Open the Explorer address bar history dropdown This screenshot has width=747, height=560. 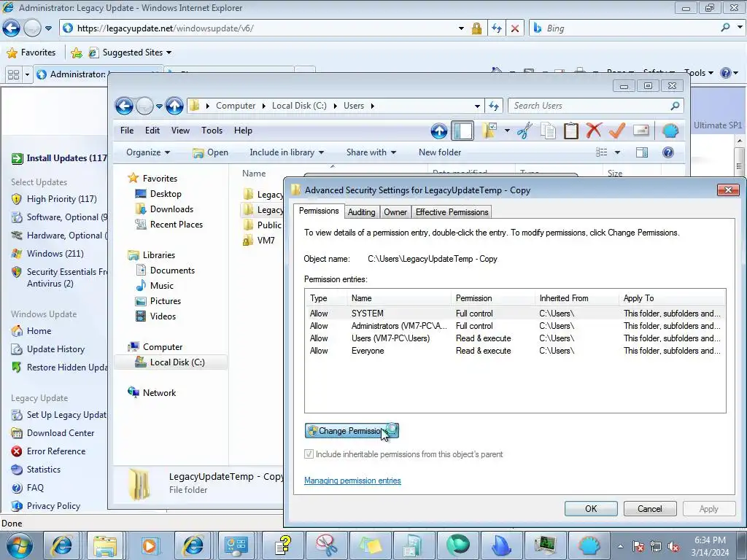[477, 106]
